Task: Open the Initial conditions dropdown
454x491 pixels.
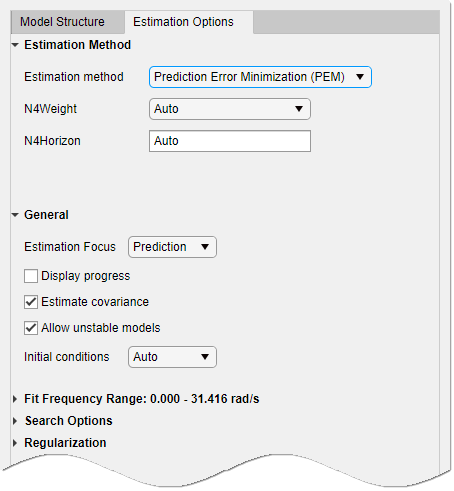Action: pos(172,357)
